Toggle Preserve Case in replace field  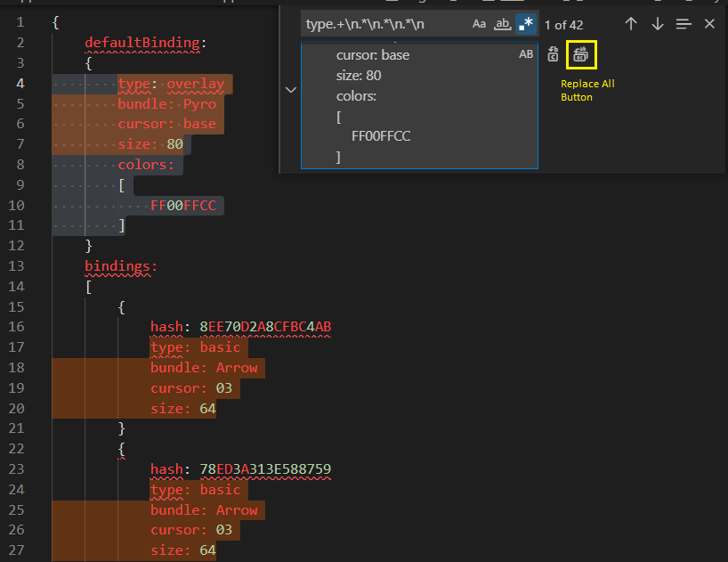point(526,54)
